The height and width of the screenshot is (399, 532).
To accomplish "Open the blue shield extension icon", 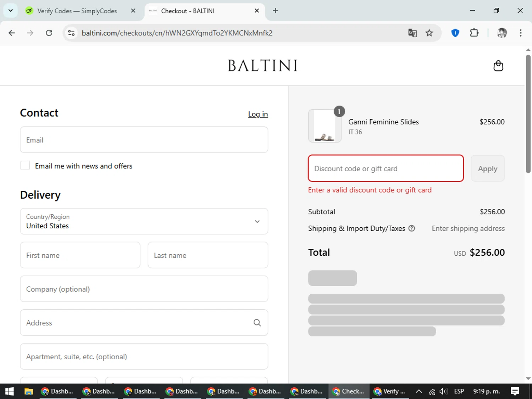I will tap(455, 33).
